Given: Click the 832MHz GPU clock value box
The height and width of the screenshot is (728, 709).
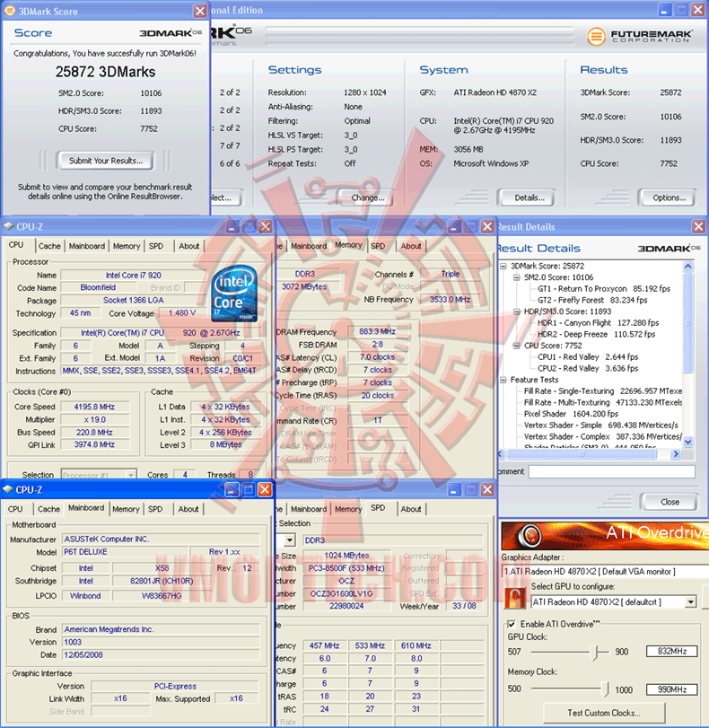Looking at the screenshot, I should (x=672, y=652).
